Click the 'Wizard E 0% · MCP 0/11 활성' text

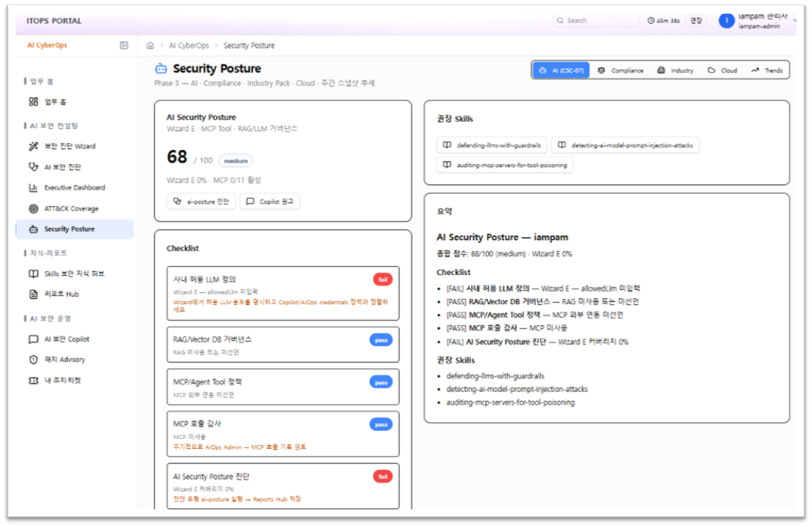tap(213, 180)
